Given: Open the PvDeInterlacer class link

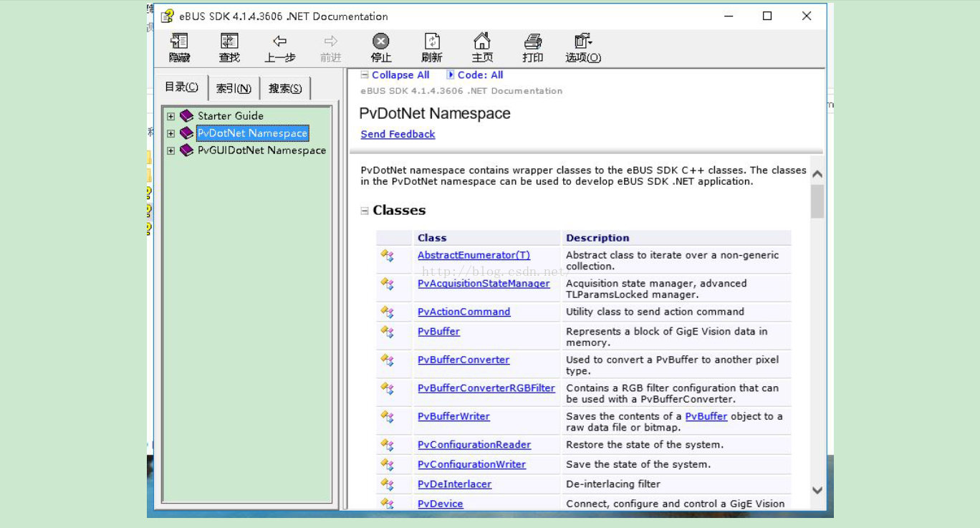Looking at the screenshot, I should click(x=454, y=484).
